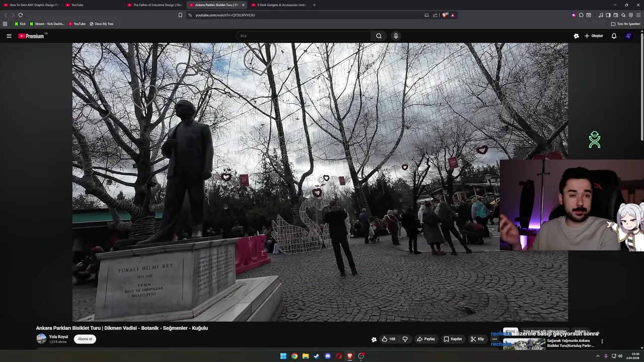
Task: Open a new browser tab
Action: pos(314,5)
